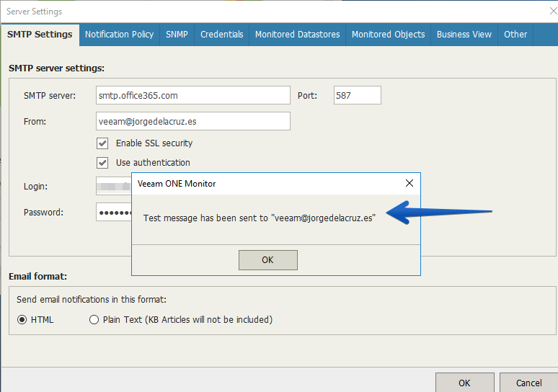
Task: Click the 'Test message has been sent' text
Action: (x=260, y=218)
